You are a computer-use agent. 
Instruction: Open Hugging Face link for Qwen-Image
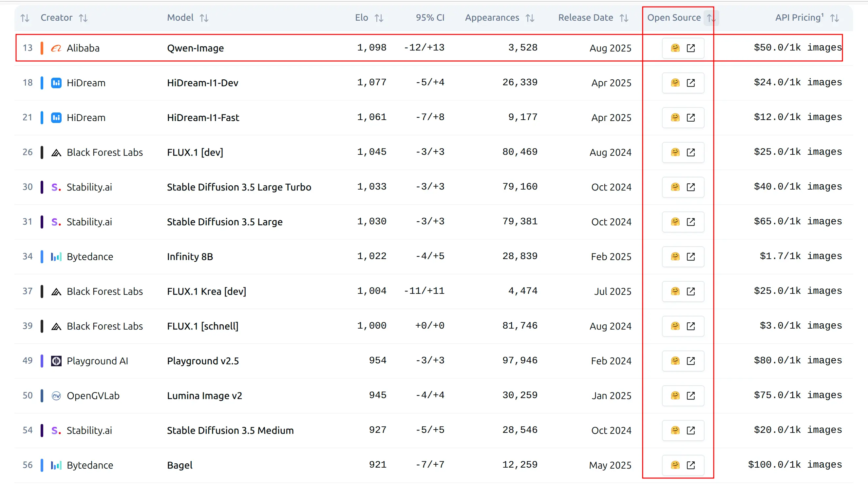[675, 48]
